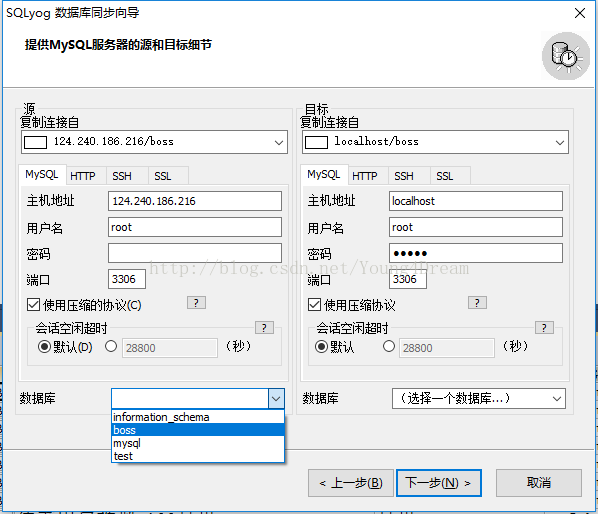This screenshot has height=514, width=598.
Task: Click target username field
Action: pyautogui.click(x=476, y=227)
